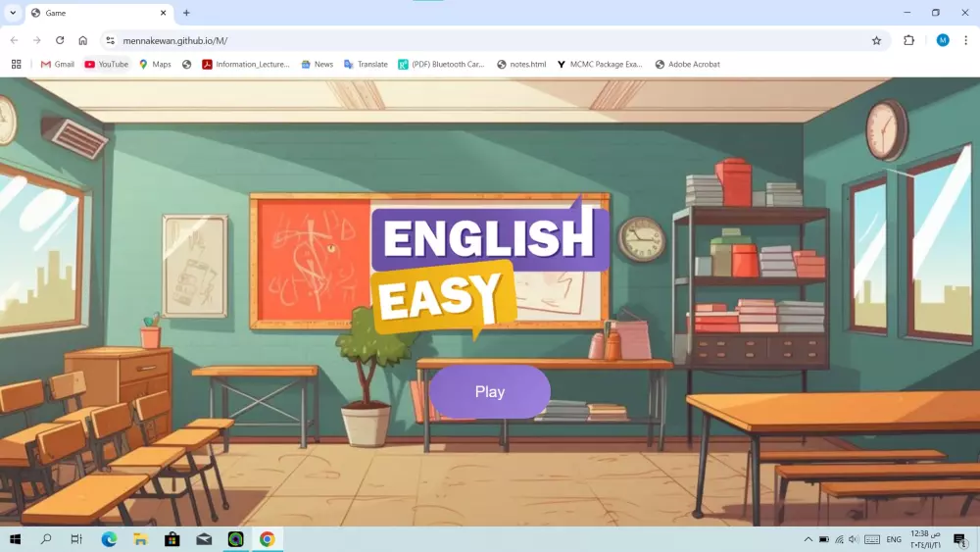Open a new browser tab
Screen dimensions: 980x552
[186, 13]
